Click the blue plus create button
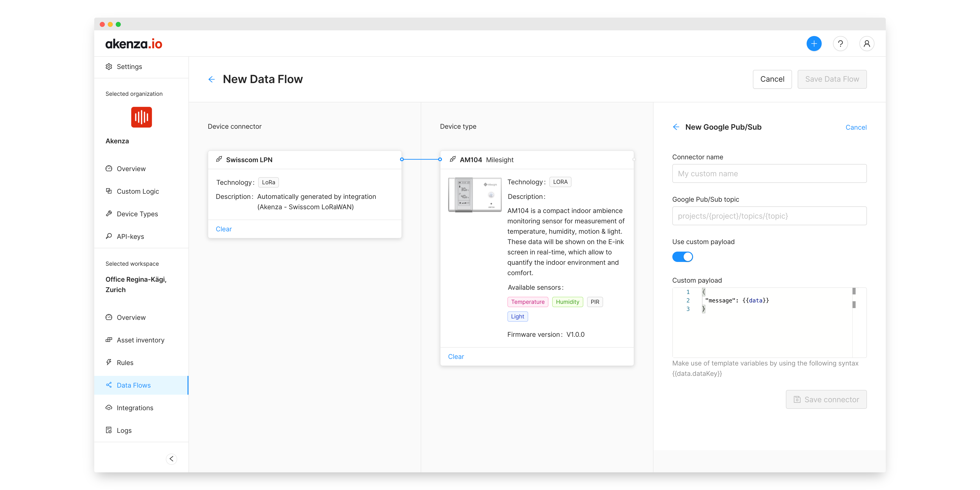The image size is (980, 490). (x=814, y=44)
